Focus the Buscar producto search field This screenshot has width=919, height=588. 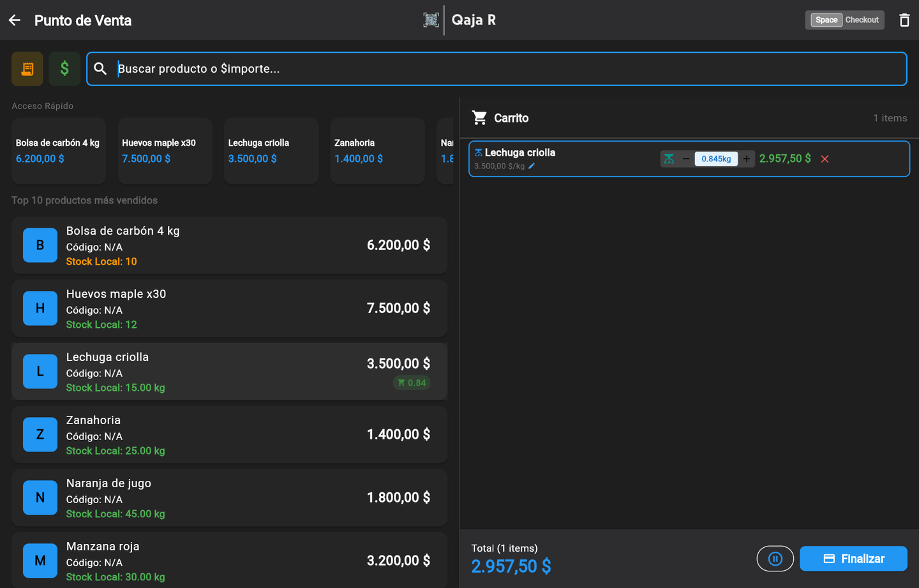(497, 69)
